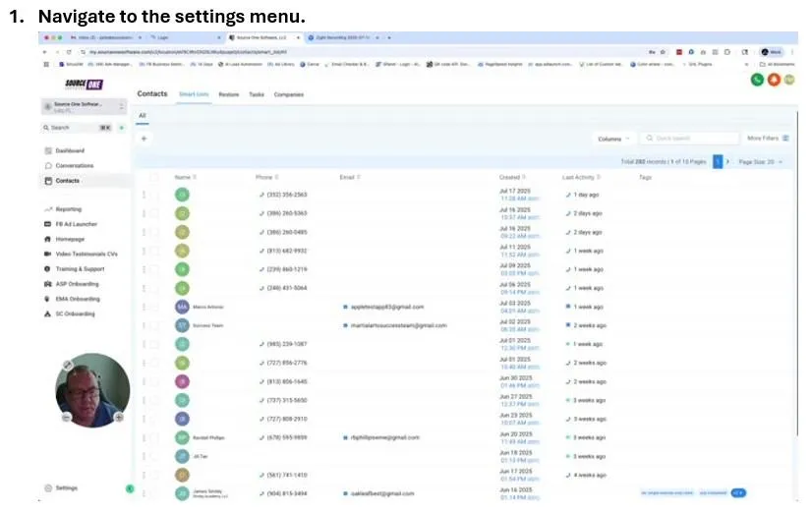Click page number 1 button
The height and width of the screenshot is (514, 812).
(718, 162)
